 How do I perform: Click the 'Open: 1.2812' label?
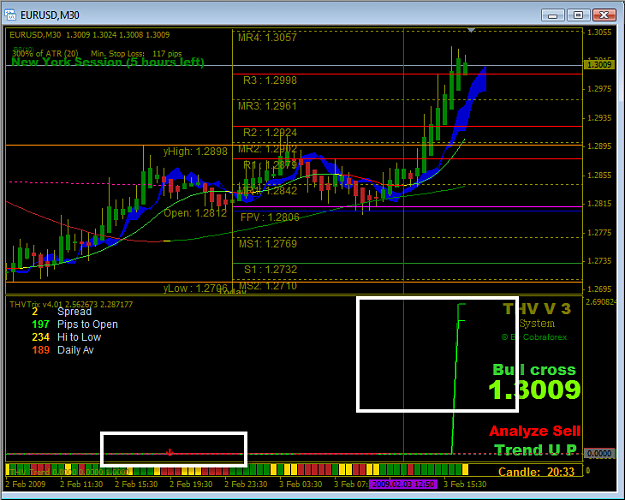195,213
